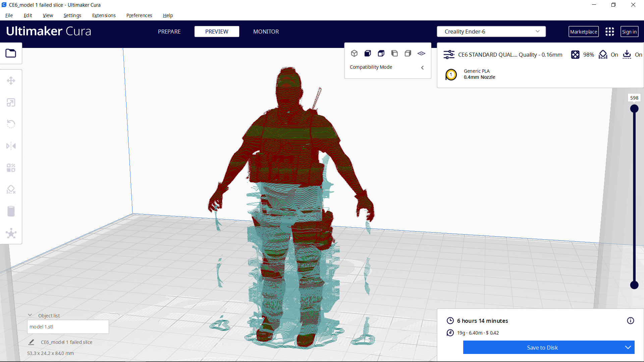Click the Sign in button
Screen dimensions: 644x362
pyautogui.click(x=629, y=31)
